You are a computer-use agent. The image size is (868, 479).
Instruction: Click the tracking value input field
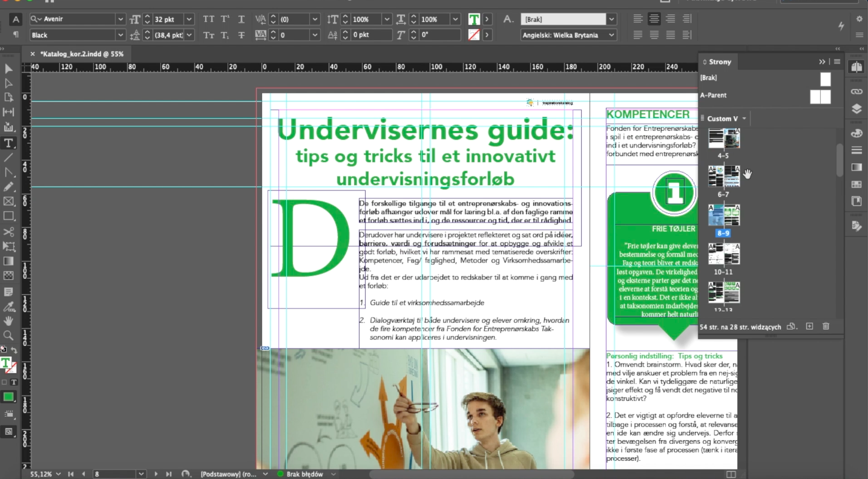coord(295,35)
